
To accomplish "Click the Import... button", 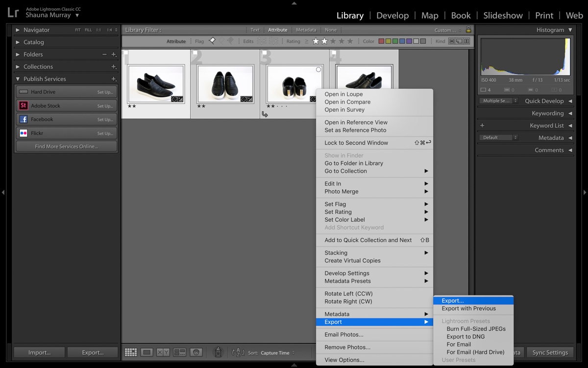I will tap(39, 352).
